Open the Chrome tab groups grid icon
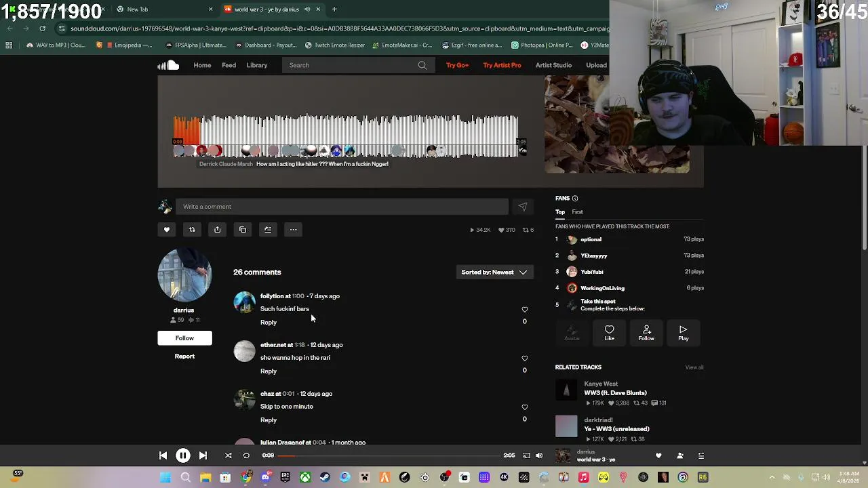Screen dimensions: 868x488 [9, 45]
